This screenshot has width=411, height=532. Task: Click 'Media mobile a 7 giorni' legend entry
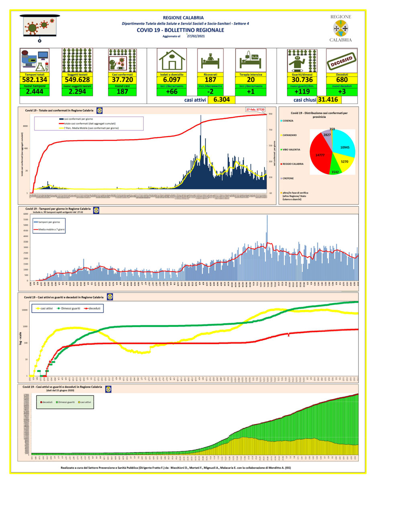49,230
